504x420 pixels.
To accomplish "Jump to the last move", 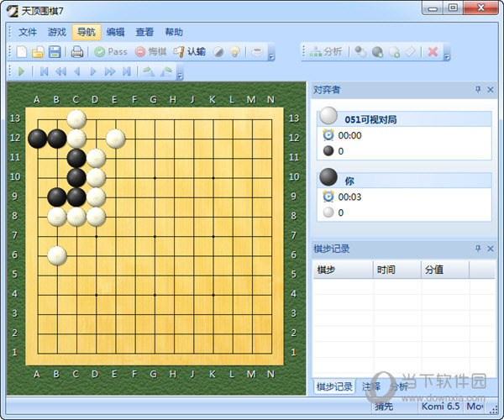I will coord(127,71).
